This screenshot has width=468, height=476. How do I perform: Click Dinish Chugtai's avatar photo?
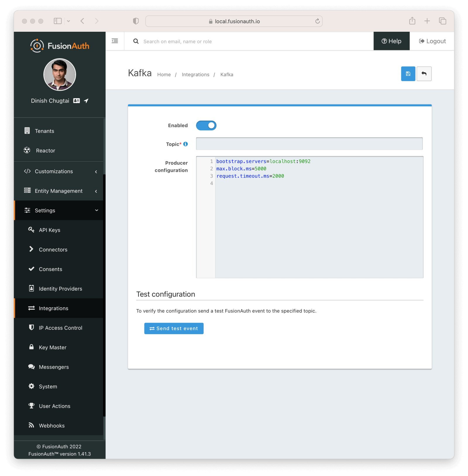click(x=60, y=75)
